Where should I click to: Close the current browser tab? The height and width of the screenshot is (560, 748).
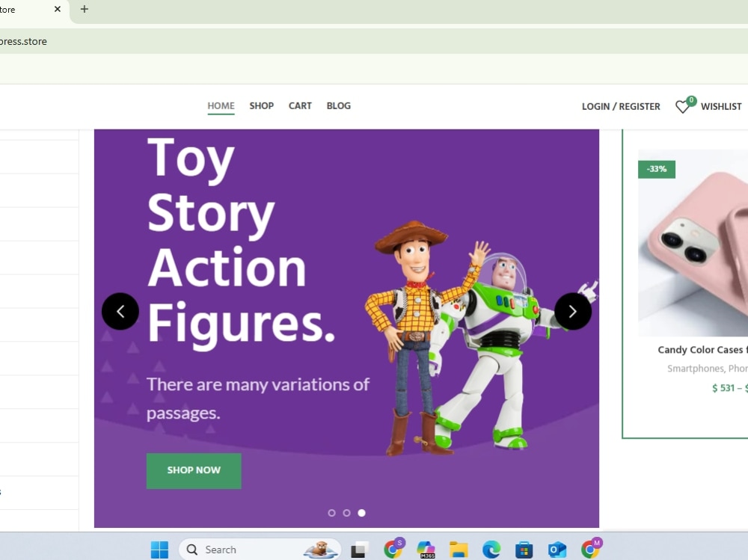coord(58,9)
